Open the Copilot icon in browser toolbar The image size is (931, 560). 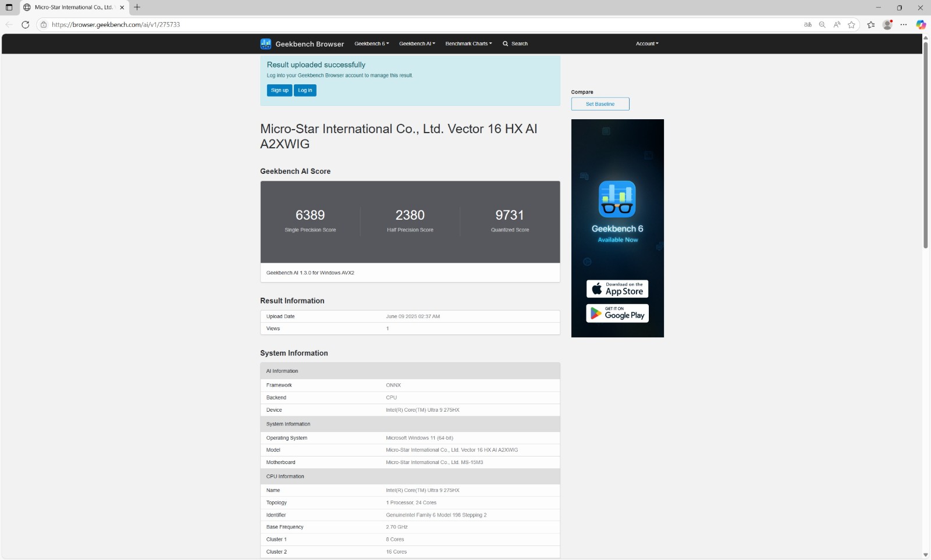click(x=921, y=24)
